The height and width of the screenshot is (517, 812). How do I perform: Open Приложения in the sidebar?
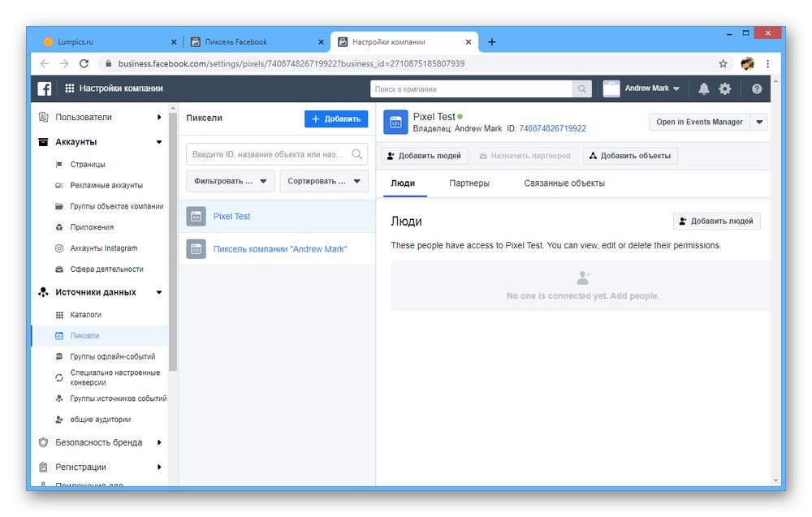click(x=92, y=227)
